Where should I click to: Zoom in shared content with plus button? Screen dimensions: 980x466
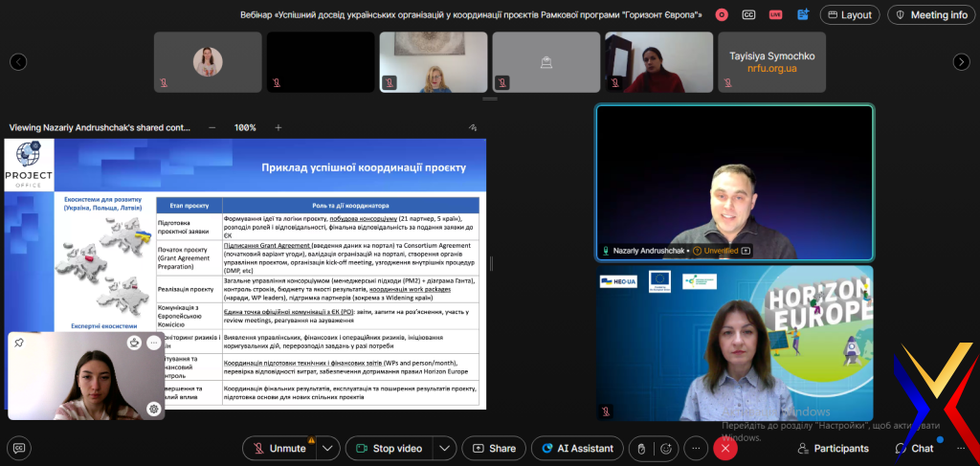point(278,127)
